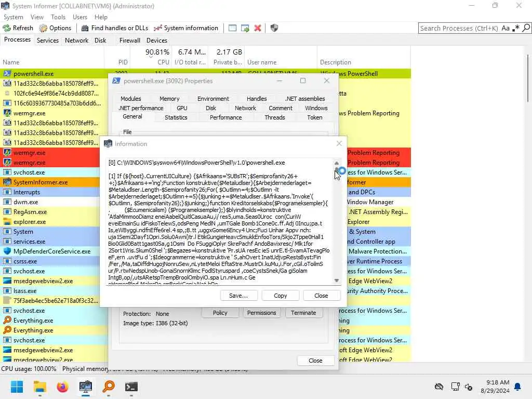Click Close in Information dialog
Image resolution: width=532 pixels, height=399 pixels.
(321, 296)
